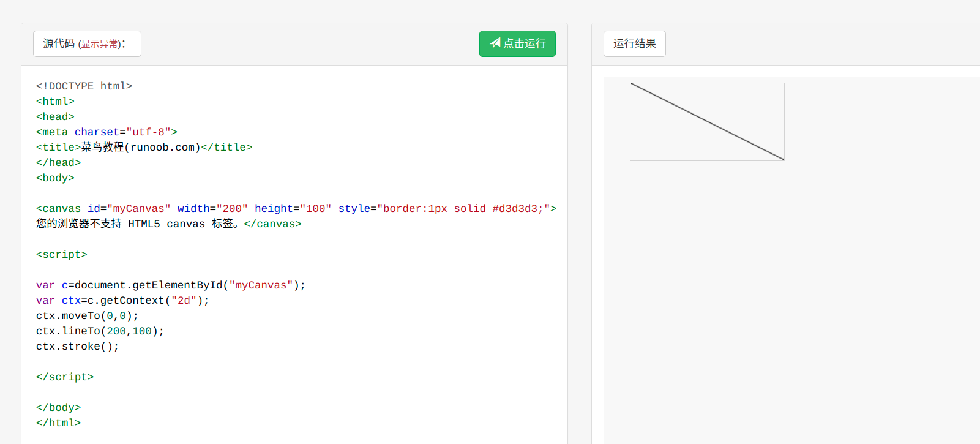
Task: Click the ctx.stroke(); line
Action: 77,347
